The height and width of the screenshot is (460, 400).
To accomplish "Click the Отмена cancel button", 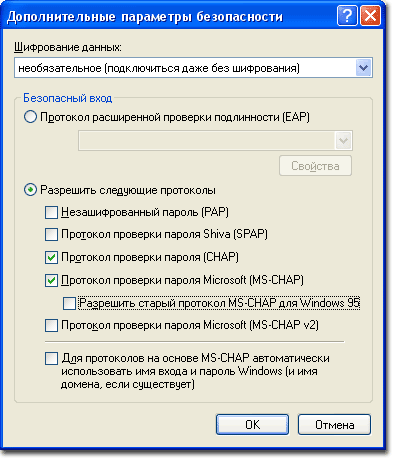I will 334,424.
